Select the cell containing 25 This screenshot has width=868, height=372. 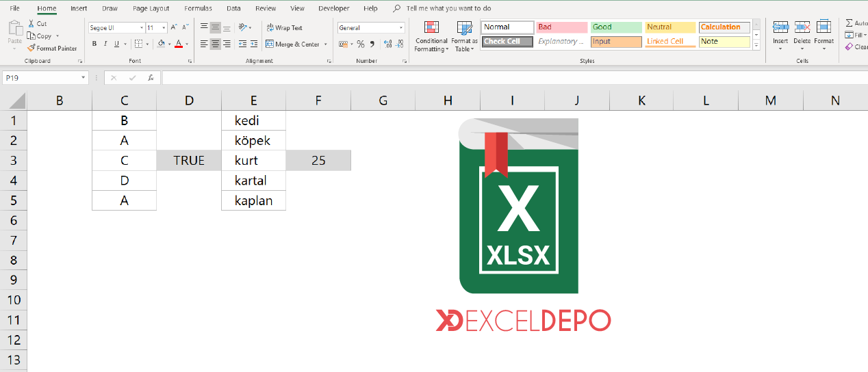tap(318, 161)
